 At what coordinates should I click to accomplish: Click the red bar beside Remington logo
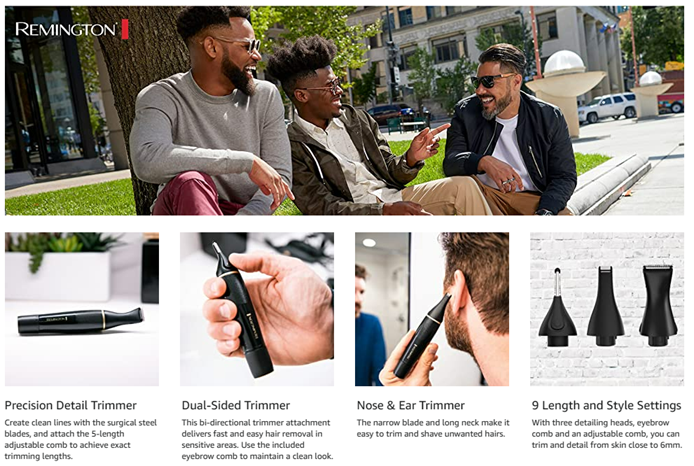tap(125, 29)
